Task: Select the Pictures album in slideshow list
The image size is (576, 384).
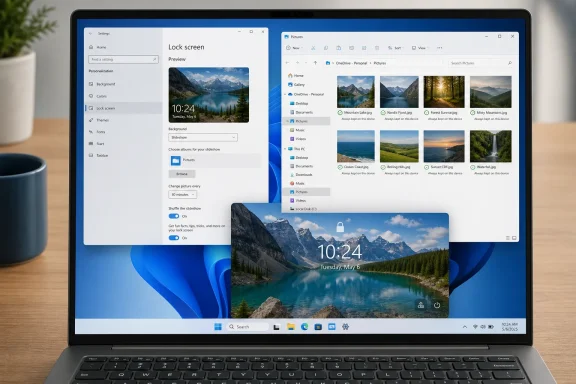Action: (215, 160)
